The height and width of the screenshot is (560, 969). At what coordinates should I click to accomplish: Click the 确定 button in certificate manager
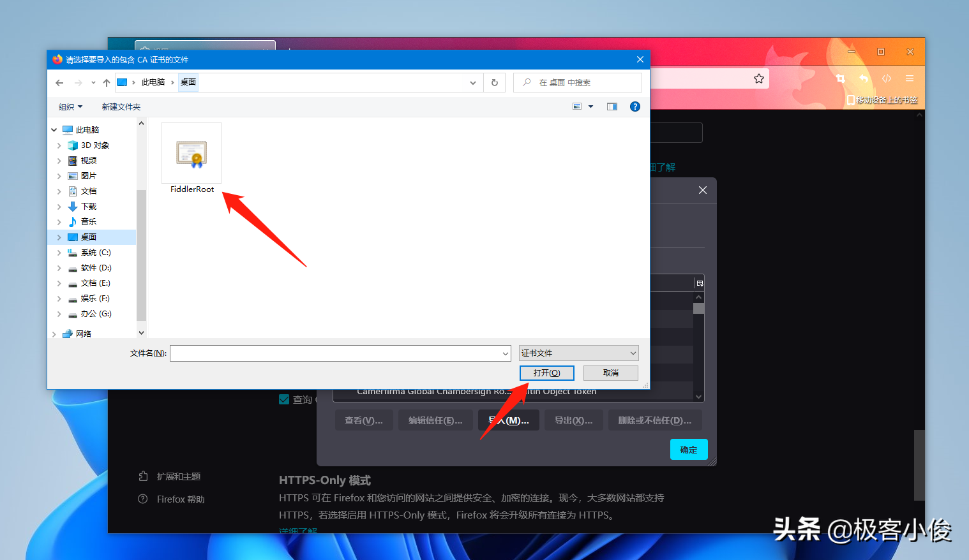(689, 450)
